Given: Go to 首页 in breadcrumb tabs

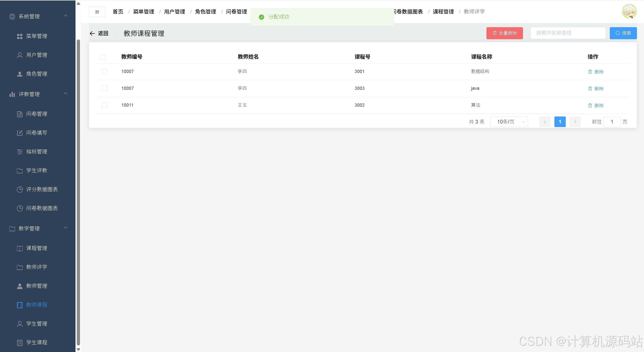Looking at the screenshot, I should pos(118,12).
